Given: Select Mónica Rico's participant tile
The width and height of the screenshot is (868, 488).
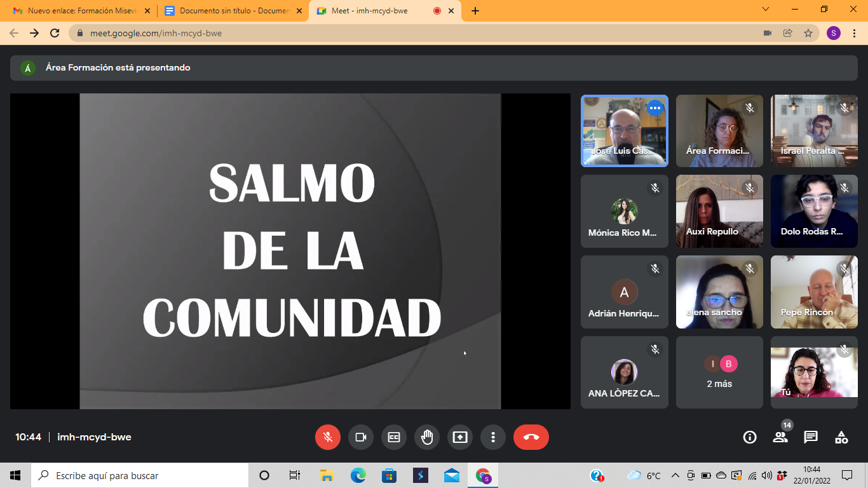Looking at the screenshot, I should point(625,212).
